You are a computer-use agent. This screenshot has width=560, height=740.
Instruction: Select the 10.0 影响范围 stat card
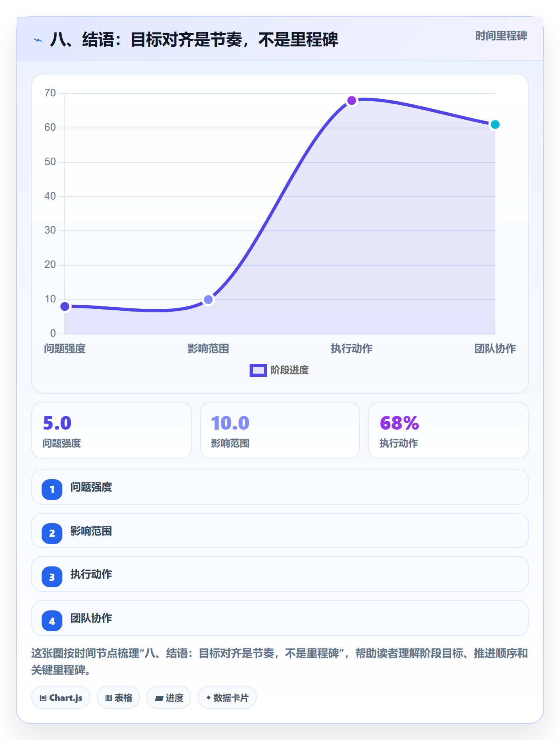[x=280, y=430]
